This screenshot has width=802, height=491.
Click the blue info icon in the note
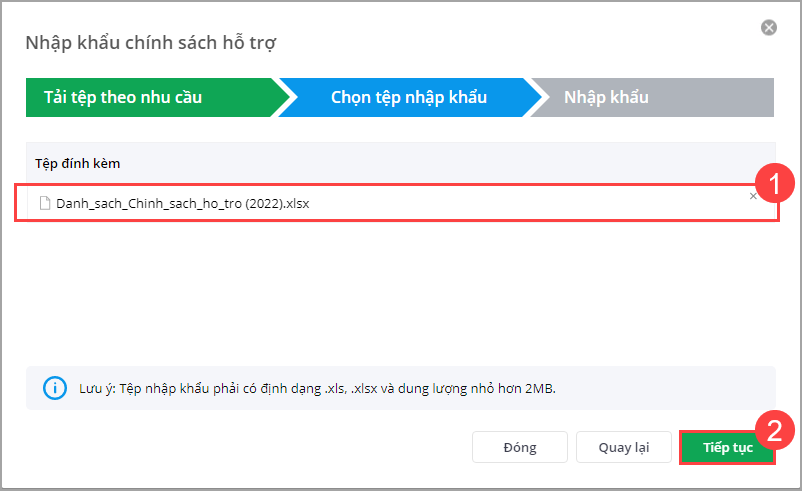tap(48, 388)
